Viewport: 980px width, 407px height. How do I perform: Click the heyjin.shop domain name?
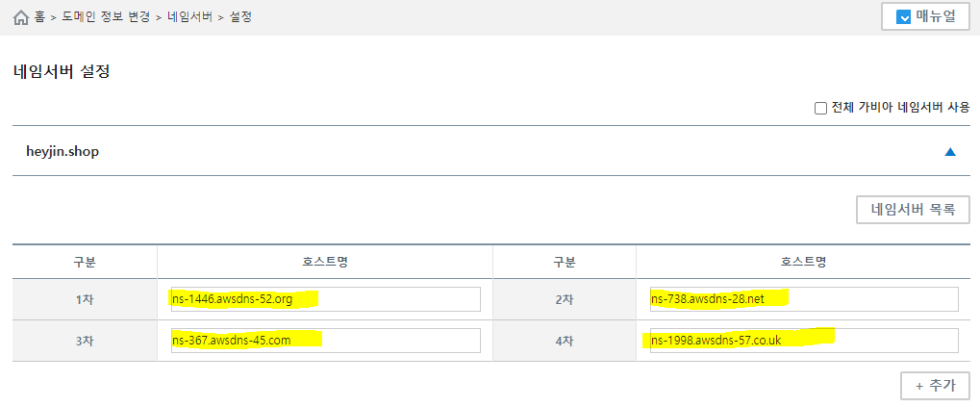click(63, 151)
